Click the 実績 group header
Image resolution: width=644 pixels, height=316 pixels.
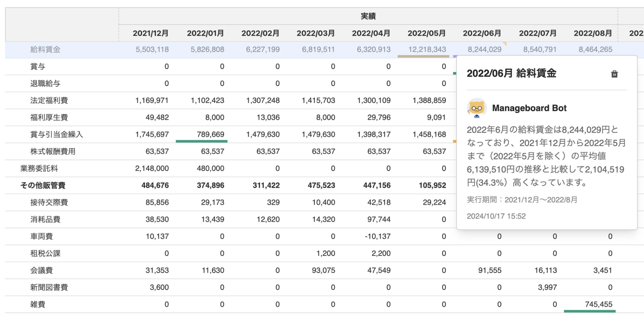[x=368, y=16]
